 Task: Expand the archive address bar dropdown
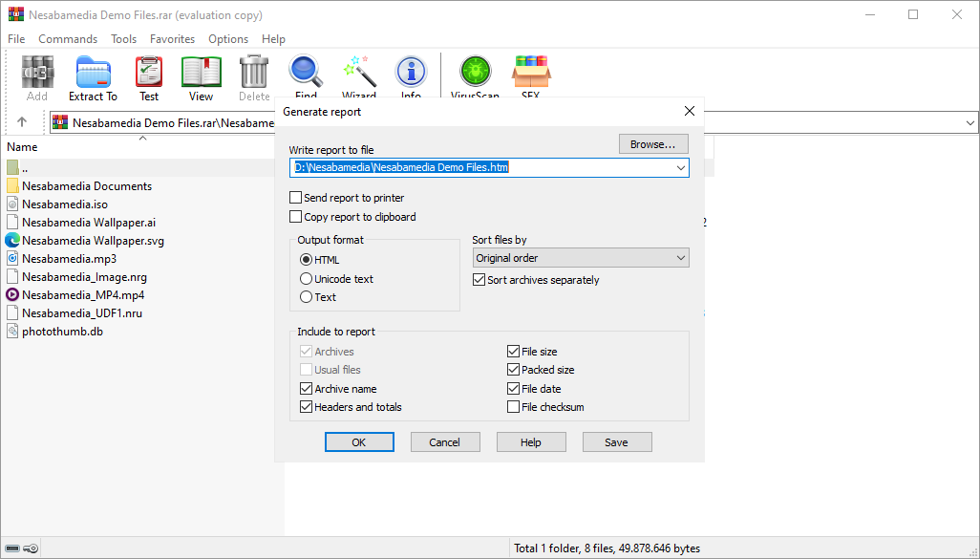click(x=970, y=122)
